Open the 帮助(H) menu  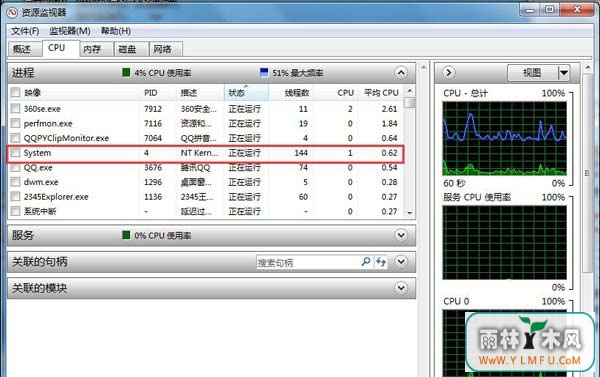pyautogui.click(x=116, y=31)
